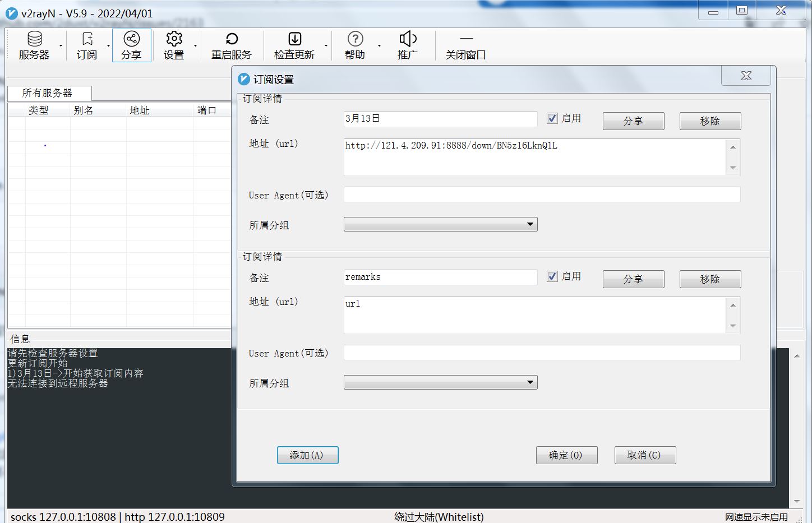The height and width of the screenshot is (523, 812).
Task: Open the 设置 settings toolbar icon
Action: point(174,45)
